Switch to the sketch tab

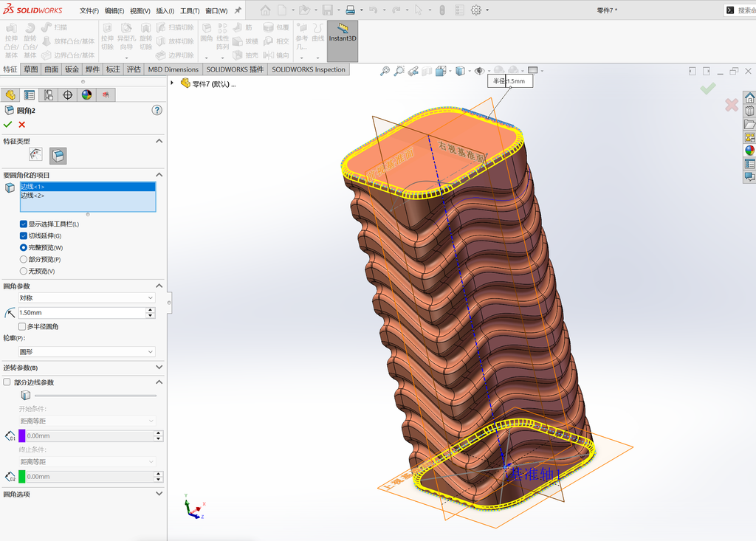[x=31, y=69]
